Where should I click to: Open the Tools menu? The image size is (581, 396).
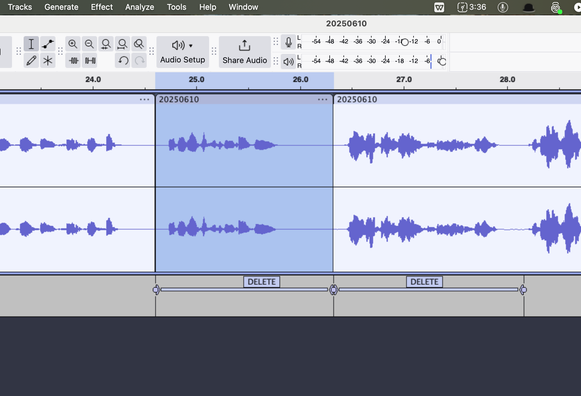coord(176,7)
